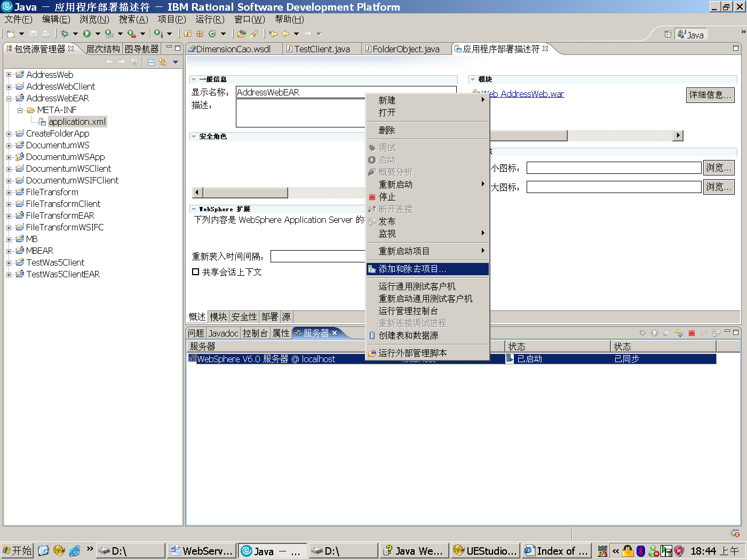Expand the AddressWeb project node
Image resolution: width=747 pixels, height=560 pixels.
[9, 75]
